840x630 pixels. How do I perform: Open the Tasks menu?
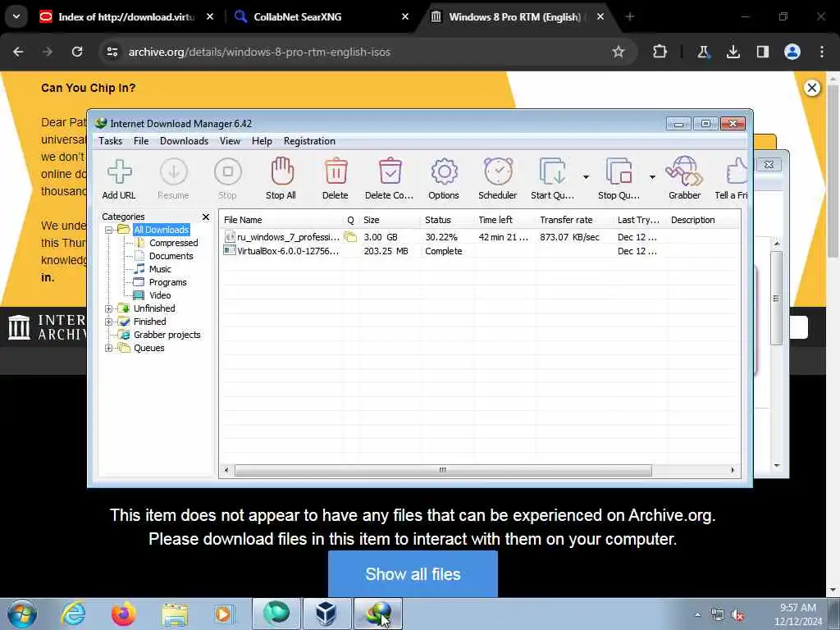(x=111, y=141)
